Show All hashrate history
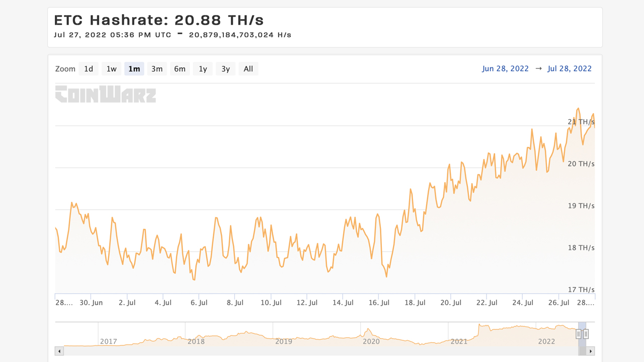Viewport: 644px width, 362px height. pyautogui.click(x=249, y=69)
